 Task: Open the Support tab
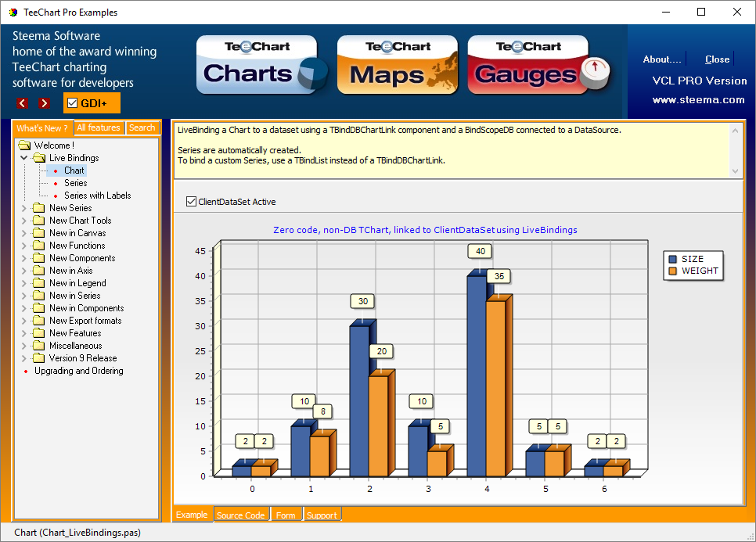click(322, 515)
